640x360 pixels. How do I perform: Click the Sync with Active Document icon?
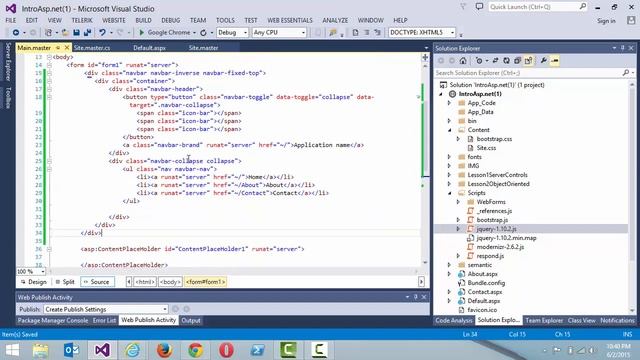tap(495, 61)
